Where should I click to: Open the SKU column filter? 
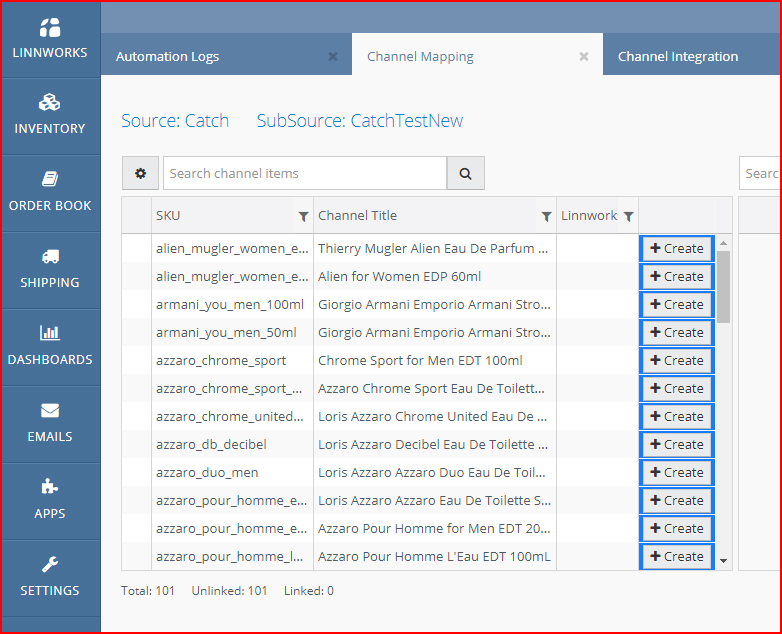[x=303, y=216]
